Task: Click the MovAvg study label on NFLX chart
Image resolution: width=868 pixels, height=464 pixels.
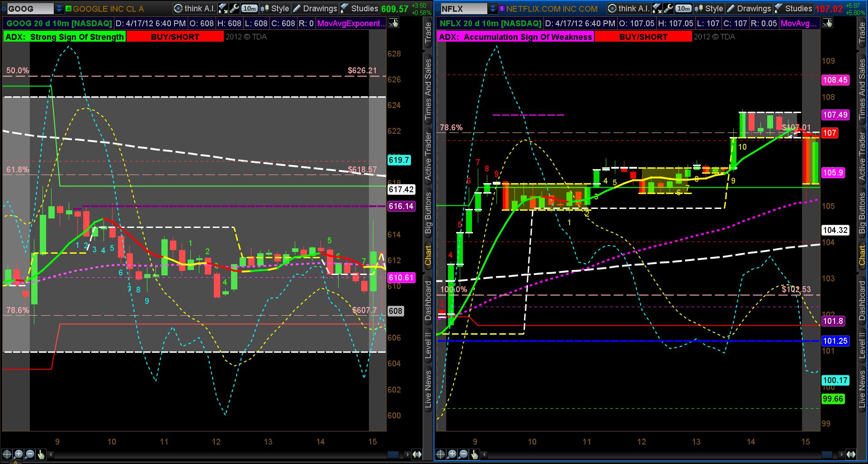Action: click(x=799, y=23)
